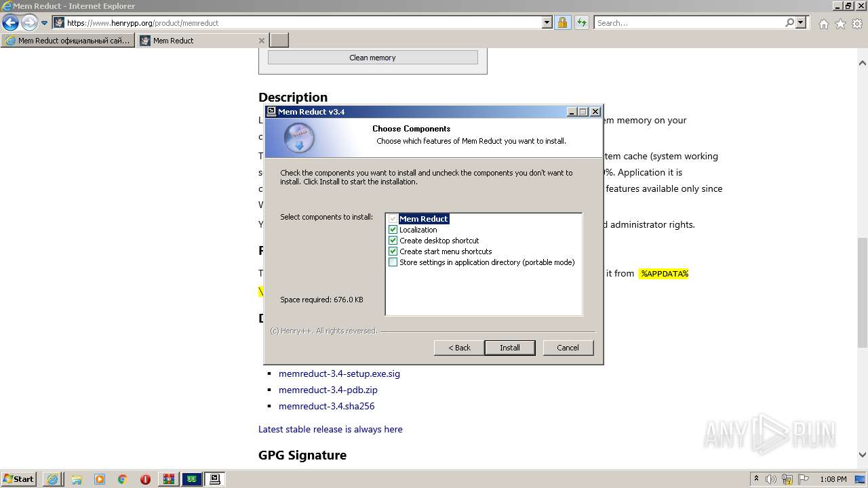Open the recent pages dropdown arrow
The height and width of the screenshot is (488, 868).
click(45, 23)
